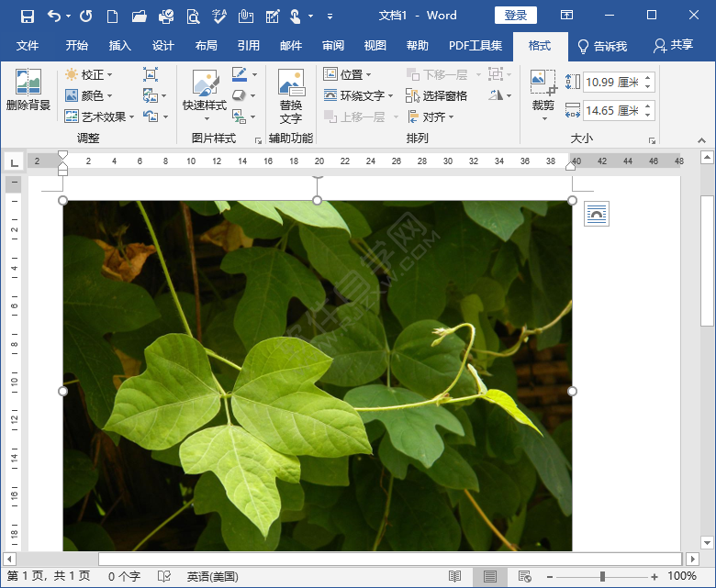Click the Sign In (登录) button
Screen dimensions: 716x588
tap(516, 16)
